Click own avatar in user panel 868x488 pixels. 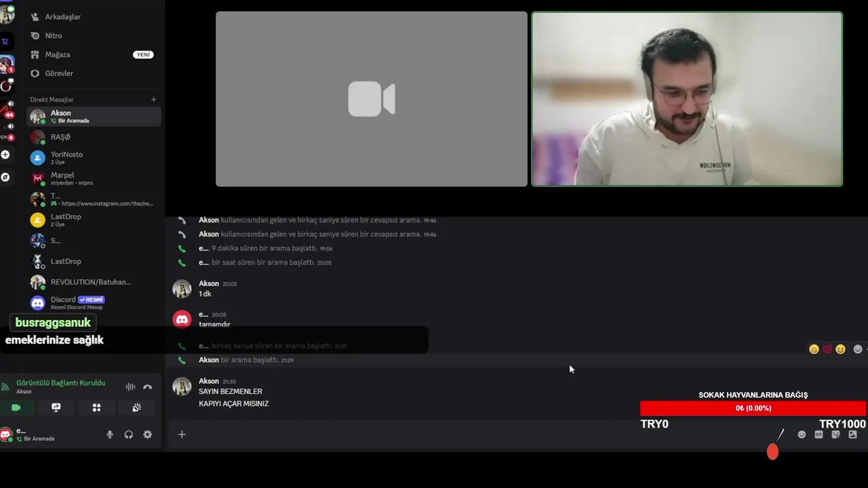(6, 434)
